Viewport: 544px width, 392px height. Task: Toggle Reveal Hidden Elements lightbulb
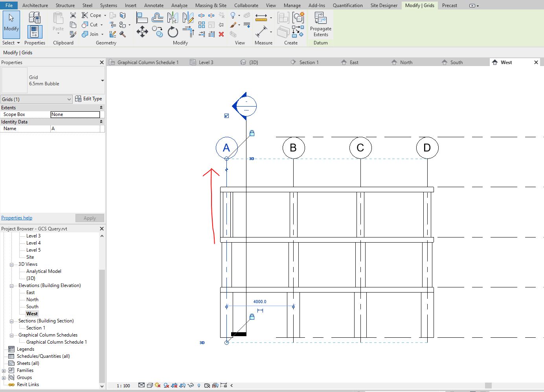point(198,385)
